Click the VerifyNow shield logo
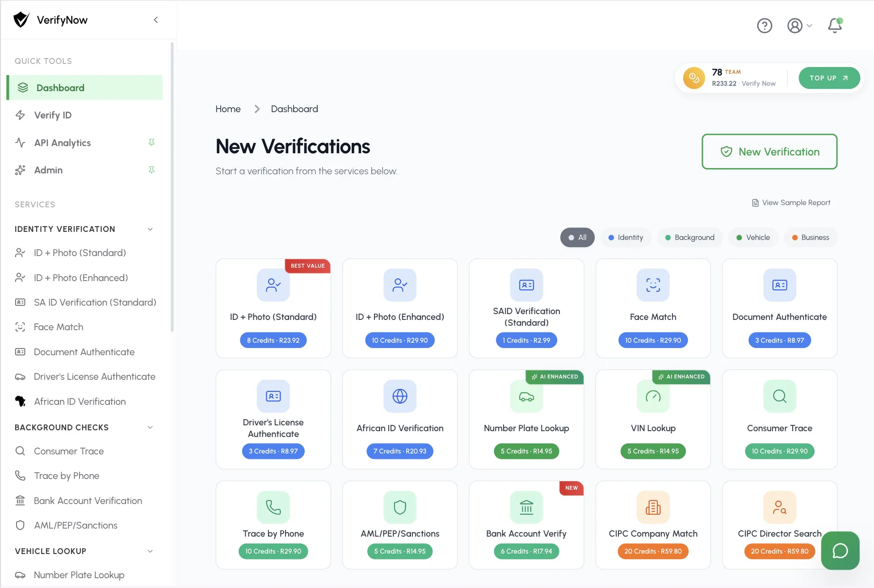Screen dimensions: 874x588 tap(21, 20)
